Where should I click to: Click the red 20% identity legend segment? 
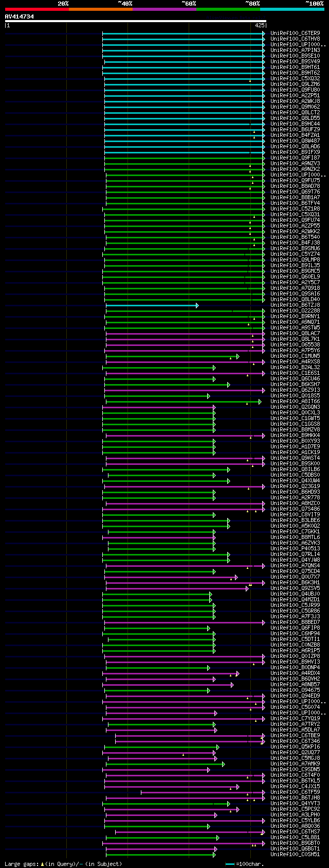[x=37, y=9]
